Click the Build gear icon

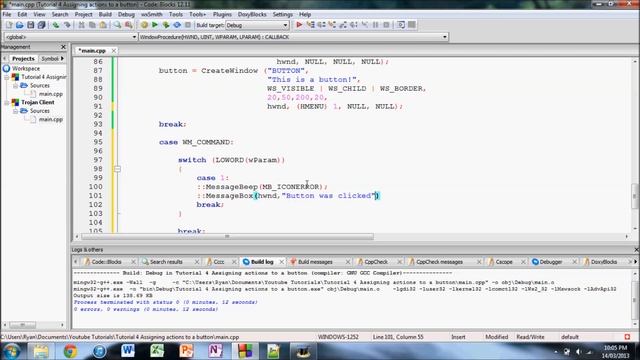click(x=144, y=25)
